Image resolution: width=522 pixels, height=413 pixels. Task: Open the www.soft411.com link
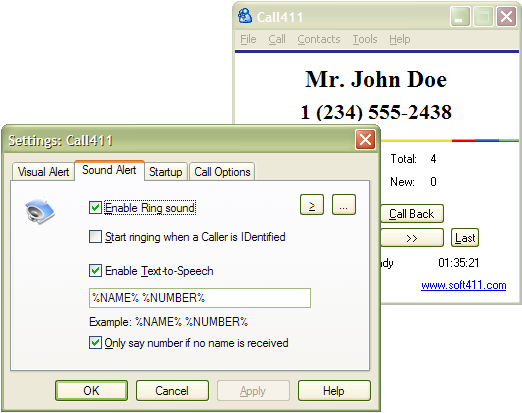(463, 285)
